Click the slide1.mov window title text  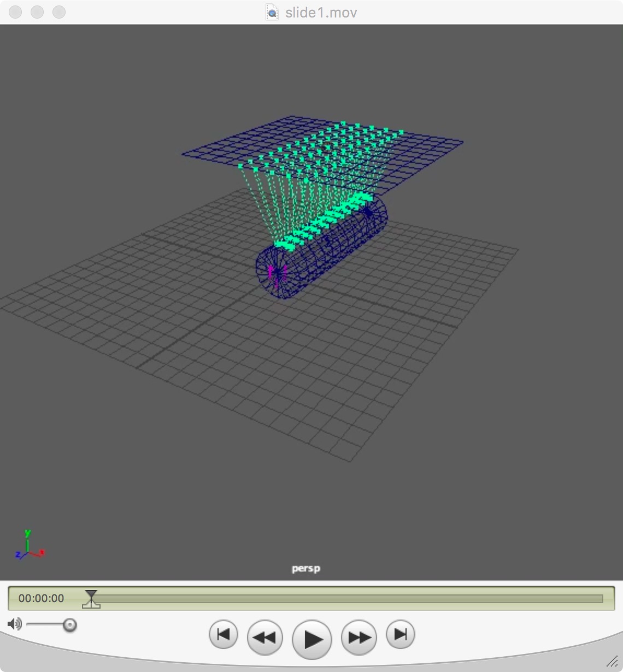pyautogui.click(x=321, y=13)
